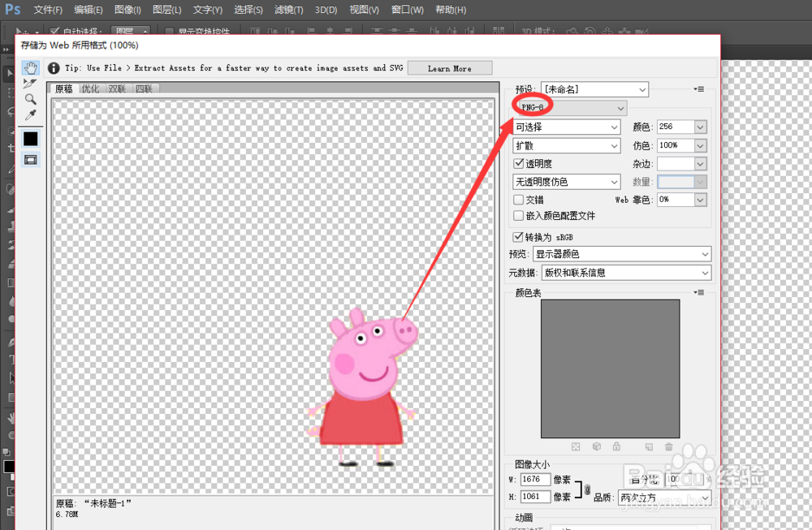Select the Eyedropper tool

click(x=31, y=114)
